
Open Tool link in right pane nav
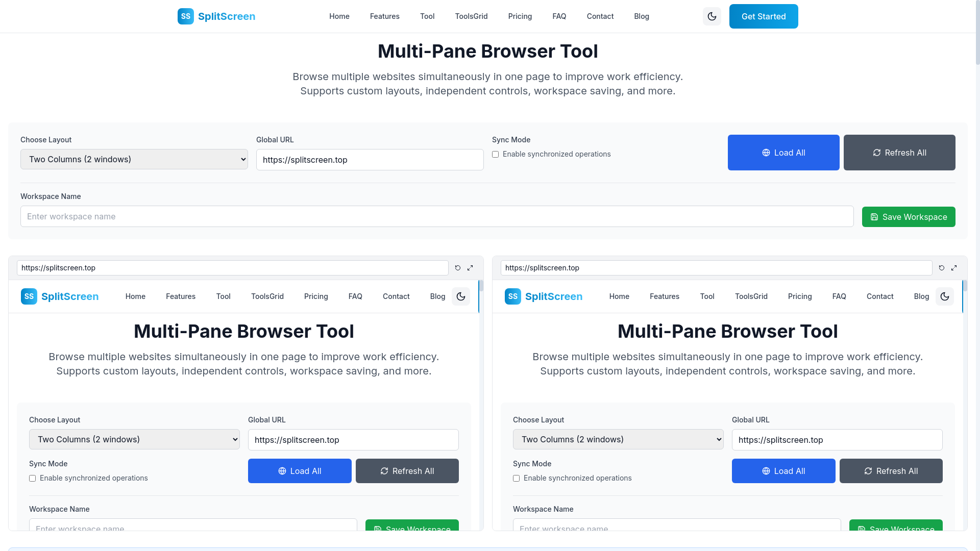click(707, 296)
